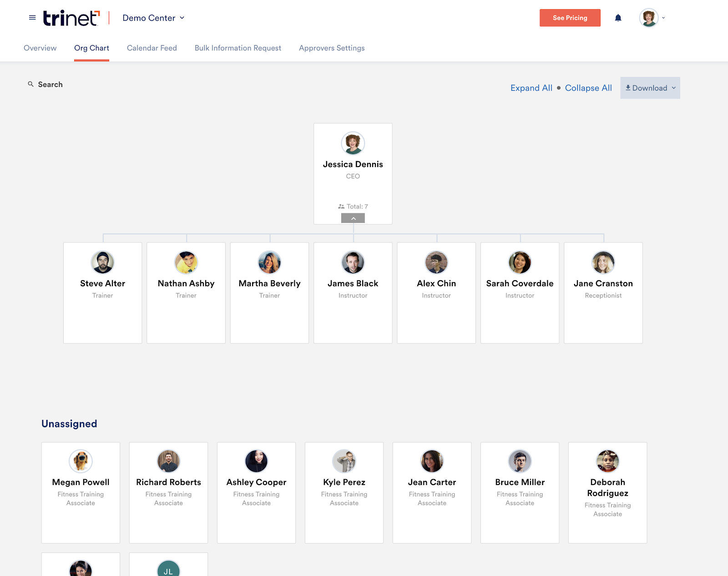Click the Unassigned section heading
728x576 pixels.
69,424
